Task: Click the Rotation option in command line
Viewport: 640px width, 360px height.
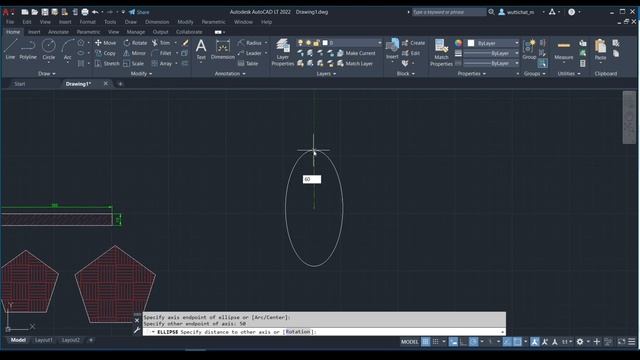Action: pos(298,332)
